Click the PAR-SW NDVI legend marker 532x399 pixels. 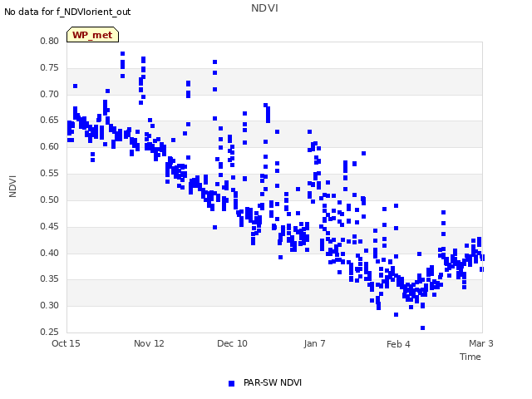point(231,383)
